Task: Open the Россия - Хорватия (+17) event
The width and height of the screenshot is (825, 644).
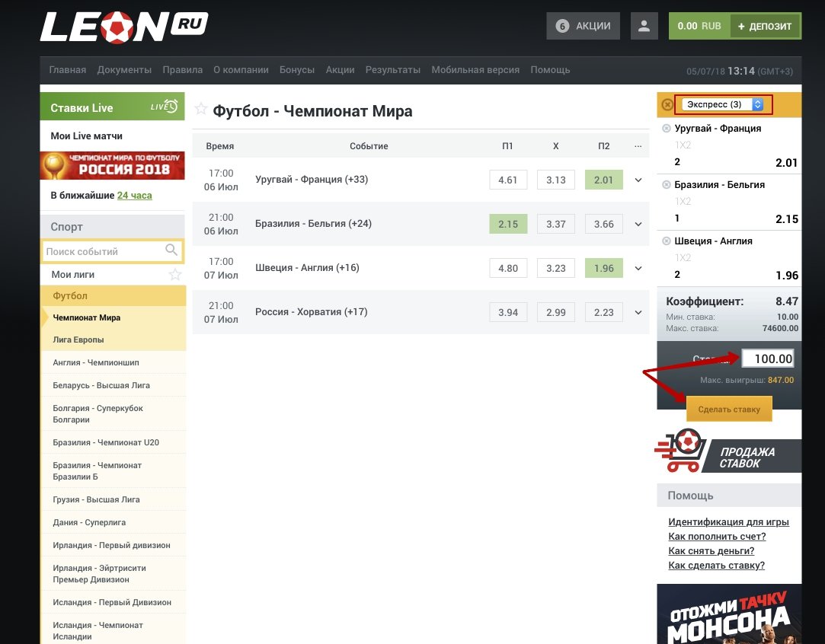Action: pos(312,312)
